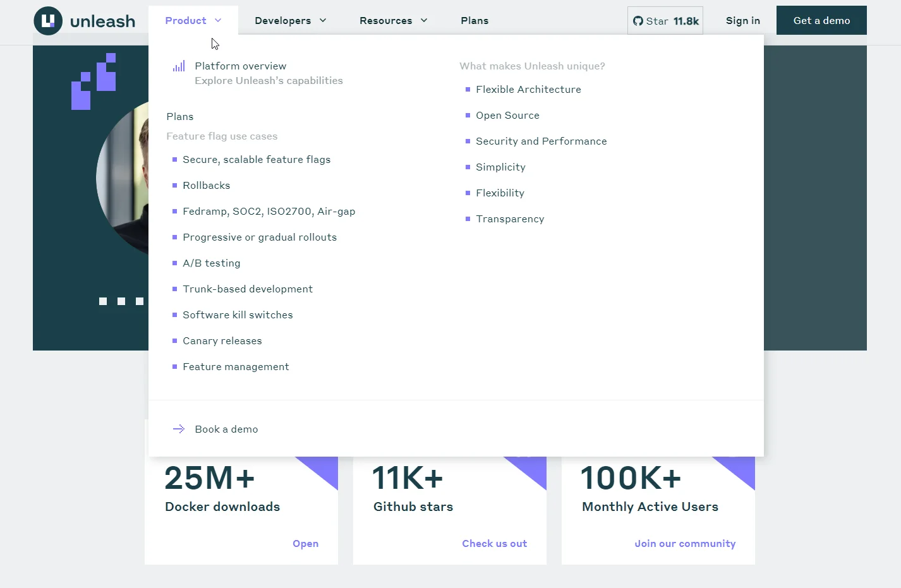
Task: Click the 100K+ Monthly Active Users figure
Action: coord(631,478)
